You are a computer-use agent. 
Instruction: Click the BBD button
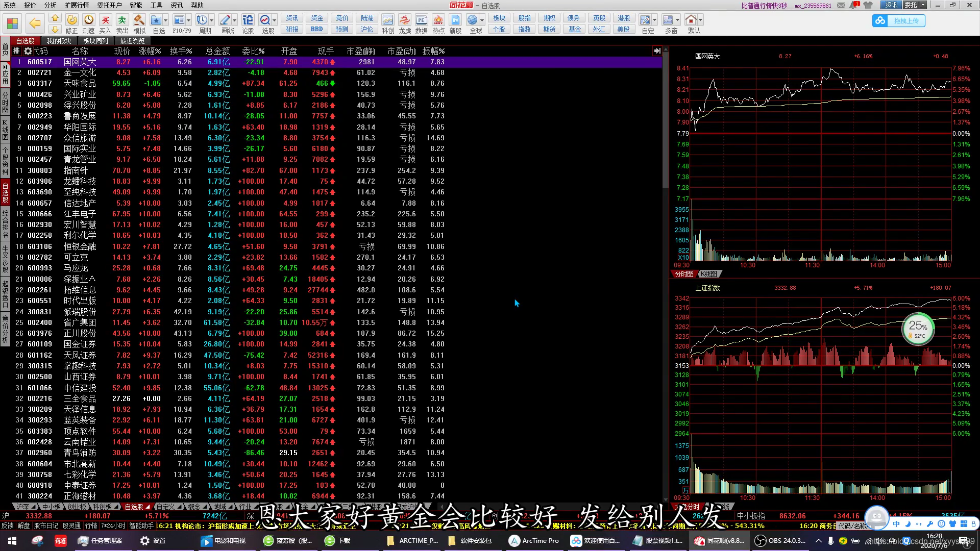317,29
